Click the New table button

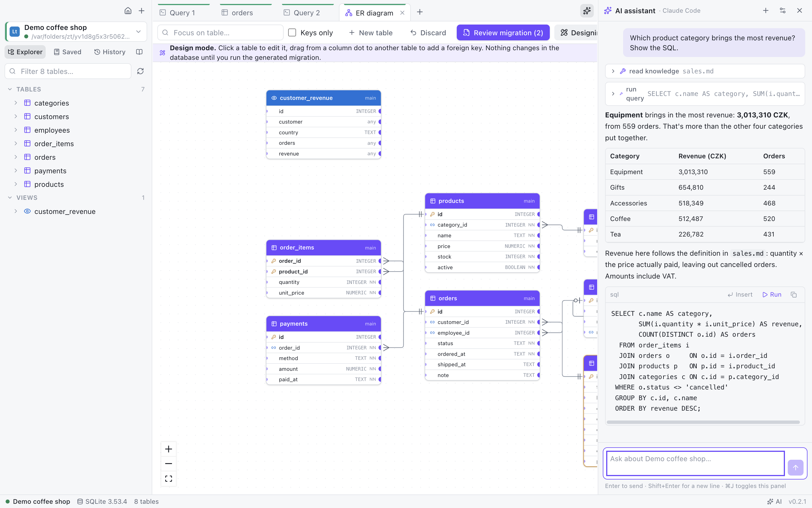pos(371,32)
